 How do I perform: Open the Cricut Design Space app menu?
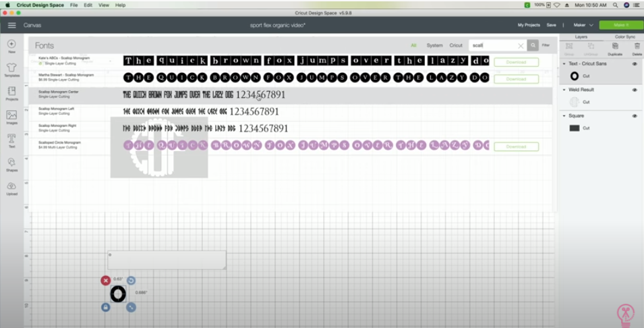tap(40, 5)
